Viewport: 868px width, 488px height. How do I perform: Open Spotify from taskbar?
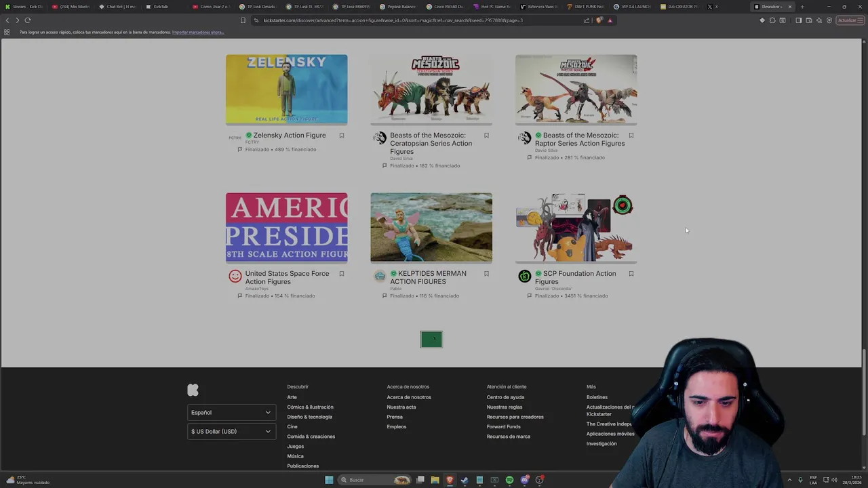[509, 480]
